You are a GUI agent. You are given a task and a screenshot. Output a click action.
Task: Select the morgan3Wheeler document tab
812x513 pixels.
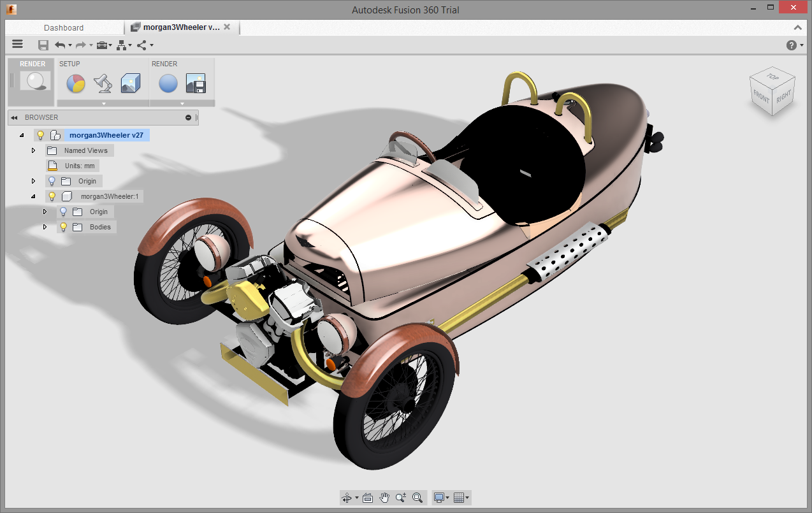coord(180,27)
